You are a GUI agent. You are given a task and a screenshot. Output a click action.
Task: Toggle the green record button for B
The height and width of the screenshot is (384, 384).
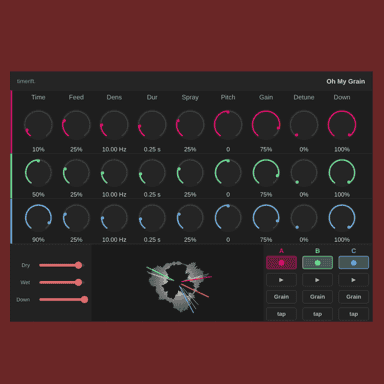tap(317, 263)
